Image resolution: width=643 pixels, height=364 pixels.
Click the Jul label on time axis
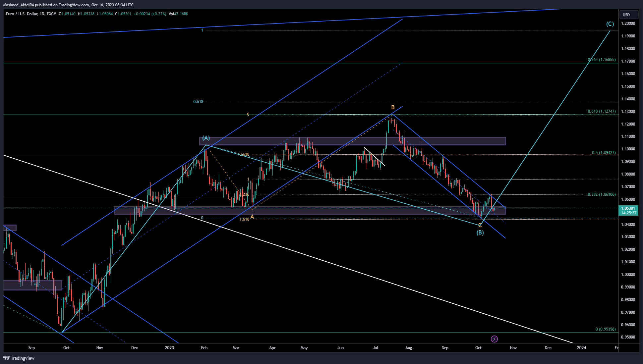click(376, 348)
